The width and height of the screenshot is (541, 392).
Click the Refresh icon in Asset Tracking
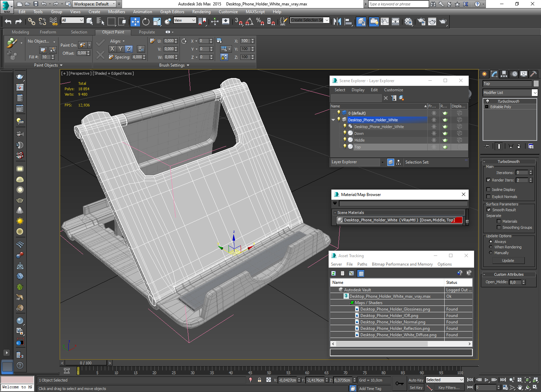[x=333, y=273]
